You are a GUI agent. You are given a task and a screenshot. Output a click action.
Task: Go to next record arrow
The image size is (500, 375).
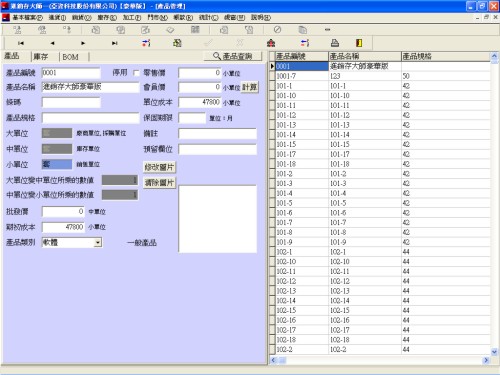point(83,43)
